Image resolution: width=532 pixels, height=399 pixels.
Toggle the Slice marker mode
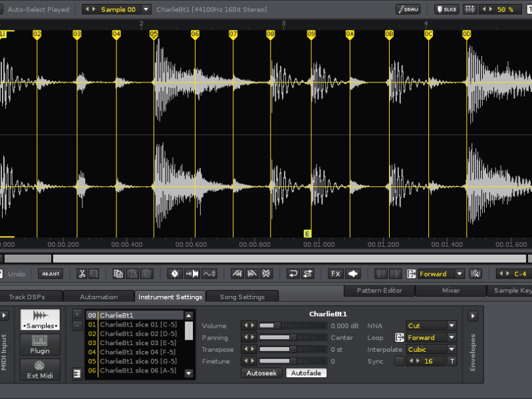(x=447, y=9)
